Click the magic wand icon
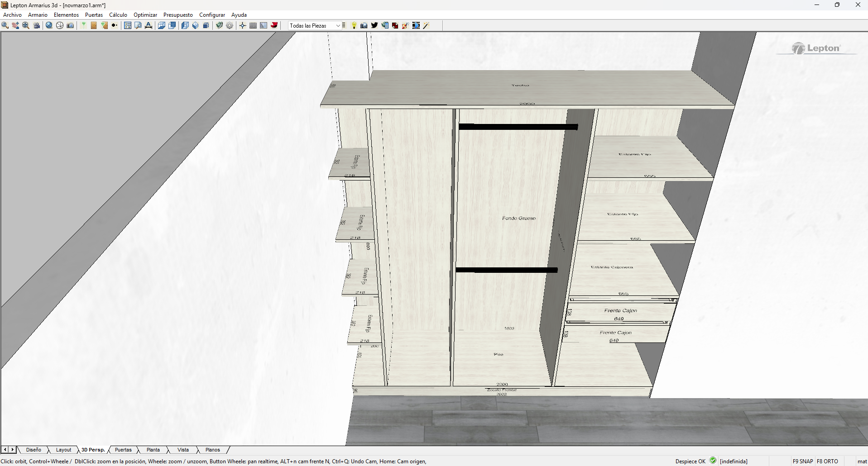Image resolution: width=868 pixels, height=466 pixels. pyautogui.click(x=426, y=25)
